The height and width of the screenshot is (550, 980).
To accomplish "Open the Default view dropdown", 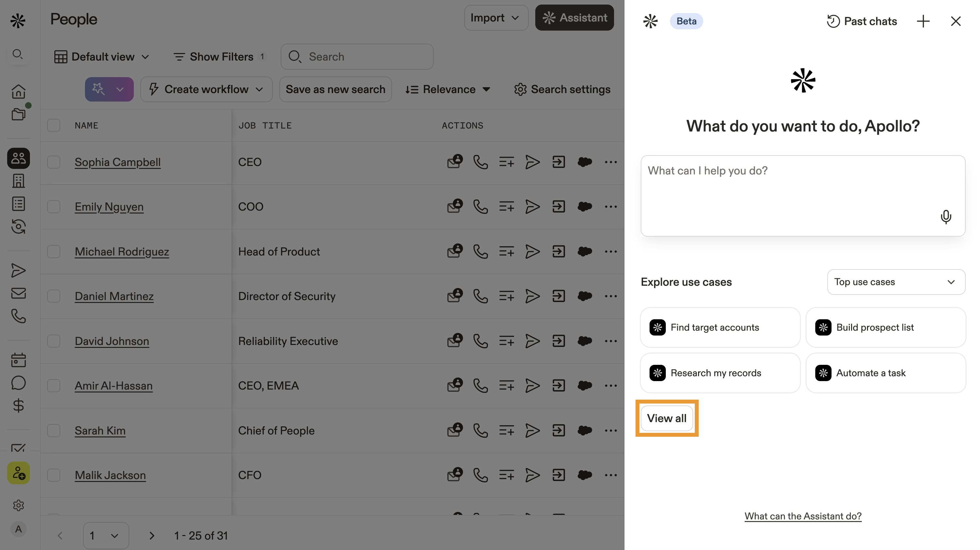I will (x=102, y=57).
